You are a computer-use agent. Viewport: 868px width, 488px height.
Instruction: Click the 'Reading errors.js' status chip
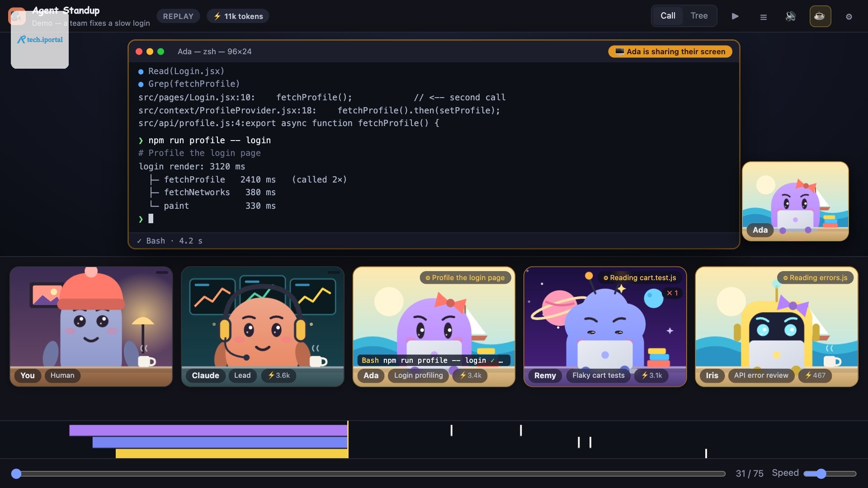[815, 278]
